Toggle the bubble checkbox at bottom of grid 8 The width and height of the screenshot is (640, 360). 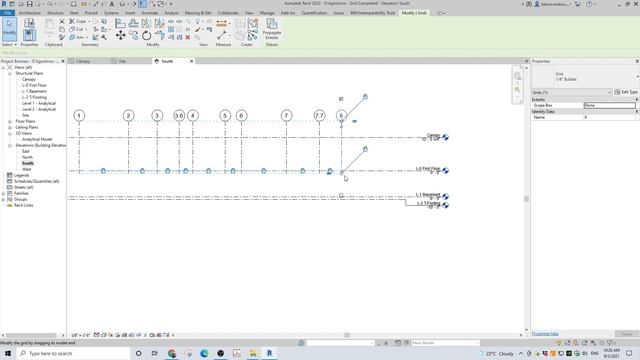pos(341,196)
